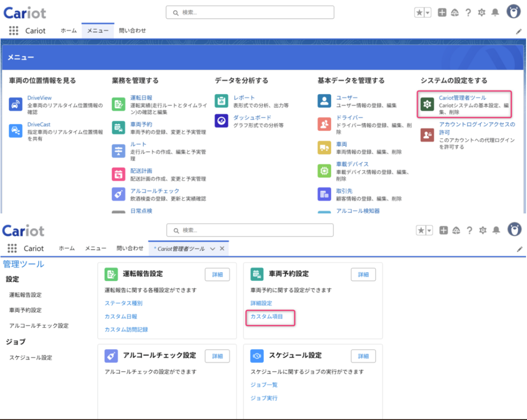Click the 取引先 building icon
Viewport: 527px width, 420px height.
[324, 194]
